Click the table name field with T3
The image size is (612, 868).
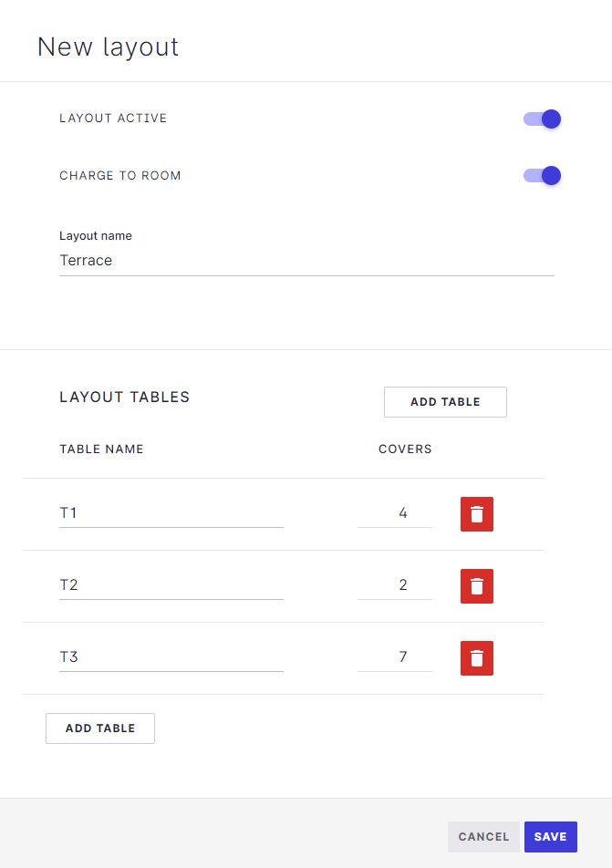171,656
